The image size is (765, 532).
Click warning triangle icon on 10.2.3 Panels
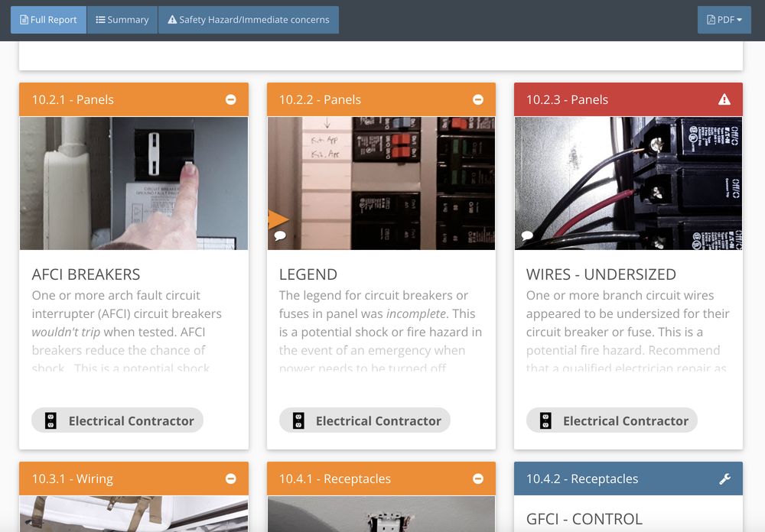coord(724,99)
